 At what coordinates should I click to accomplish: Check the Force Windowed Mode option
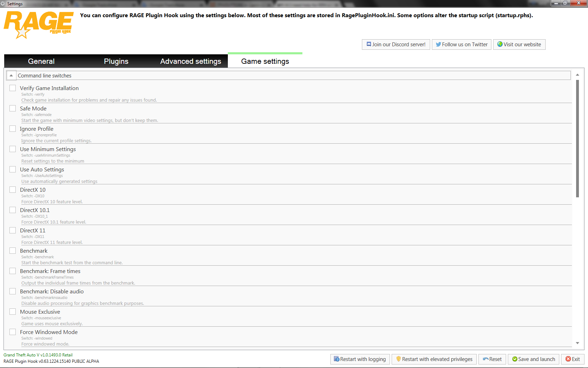click(x=13, y=332)
